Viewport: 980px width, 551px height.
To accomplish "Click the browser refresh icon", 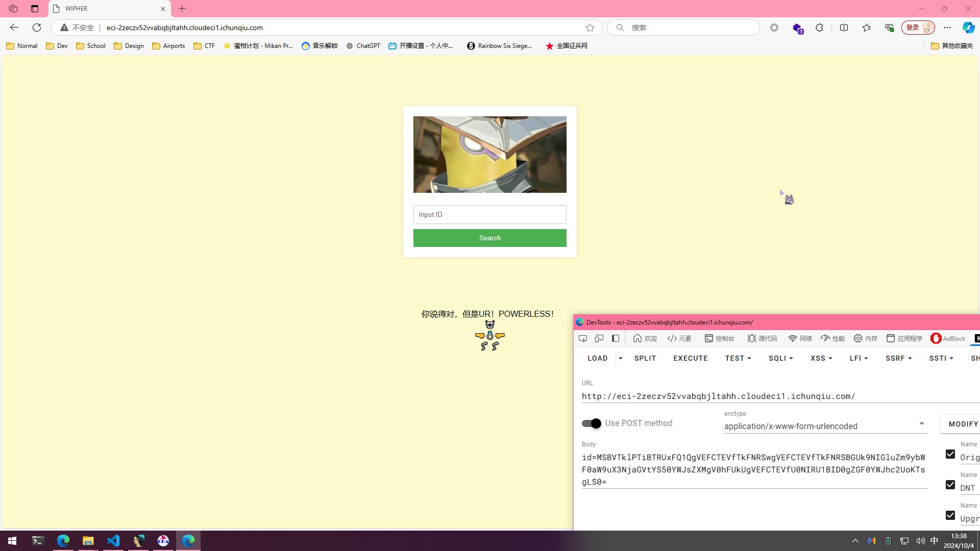I will [x=37, y=28].
